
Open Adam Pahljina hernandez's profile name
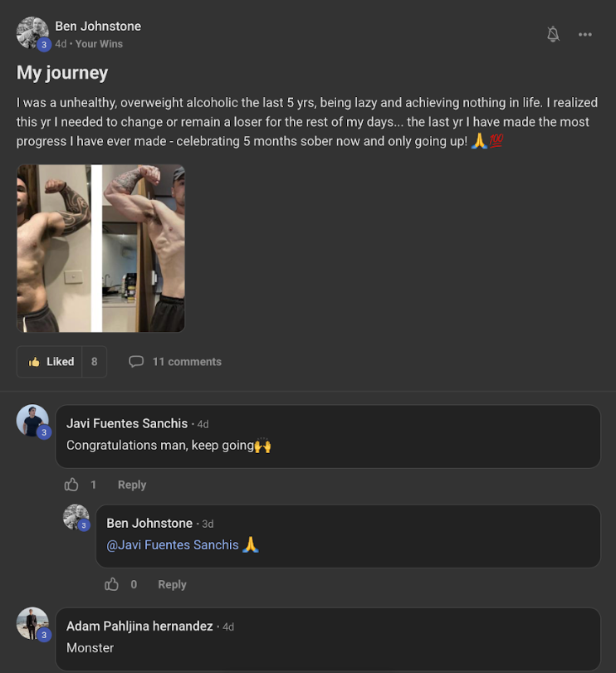(139, 627)
